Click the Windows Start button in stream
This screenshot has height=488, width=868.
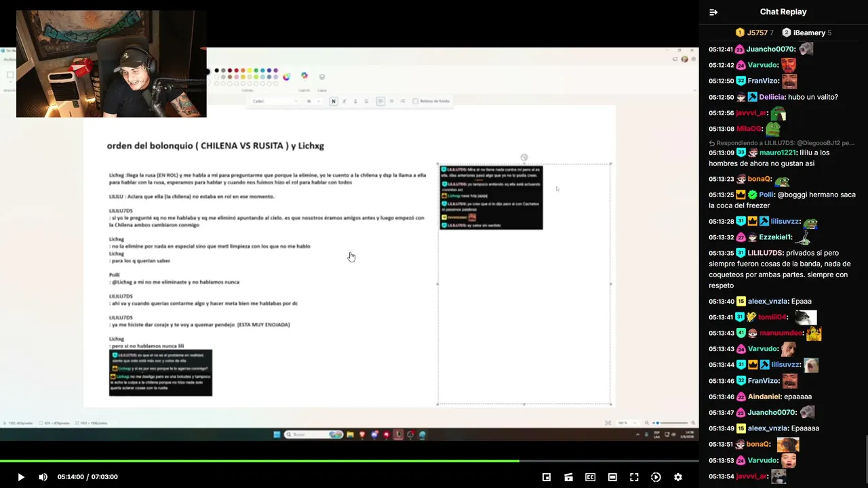click(277, 434)
